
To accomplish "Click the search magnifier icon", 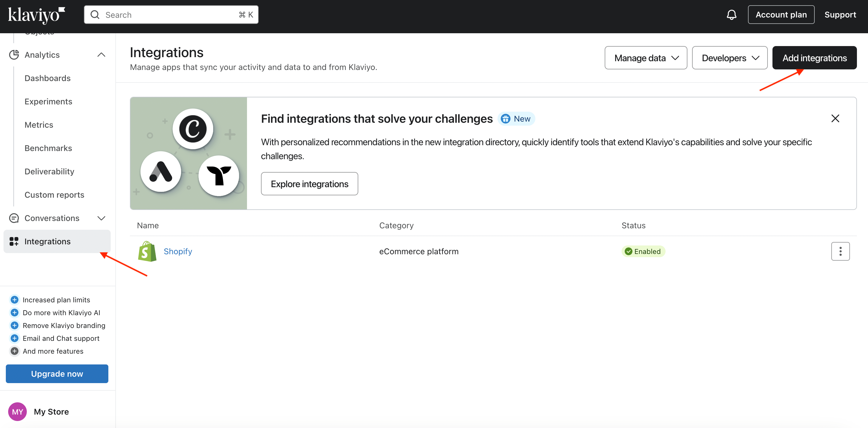I will [95, 15].
